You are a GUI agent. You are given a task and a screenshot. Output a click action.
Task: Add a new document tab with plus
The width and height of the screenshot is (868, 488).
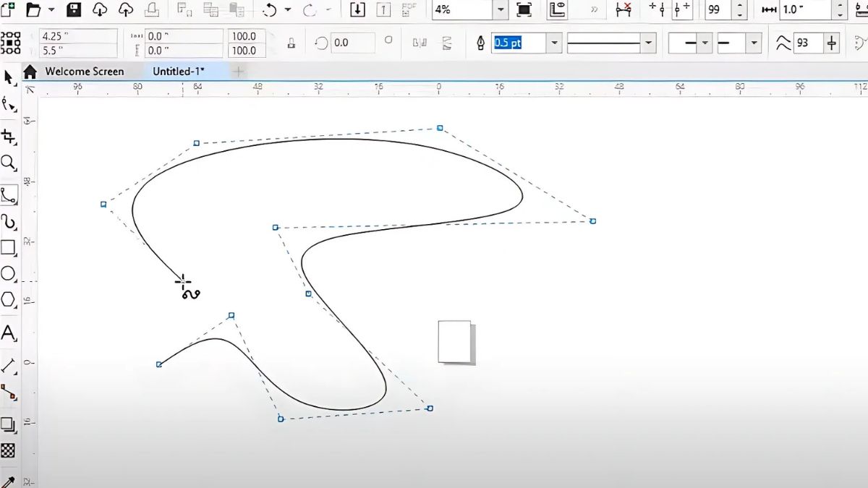point(237,71)
